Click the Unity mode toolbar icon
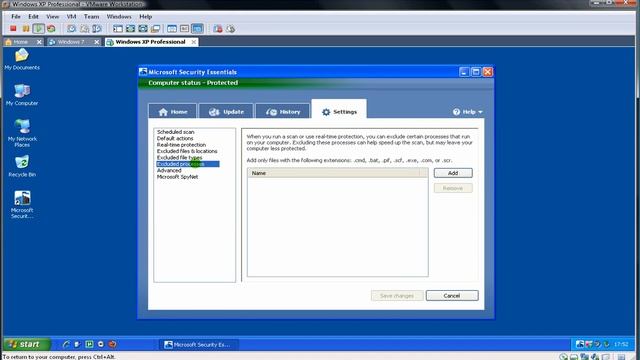This screenshot has height=360, width=640. [x=156, y=29]
